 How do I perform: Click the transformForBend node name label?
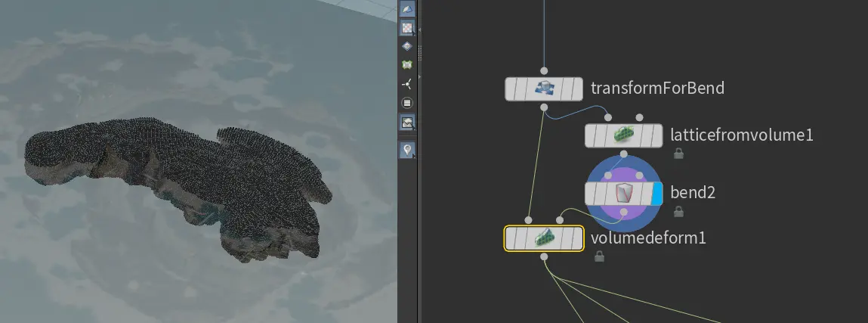tap(657, 88)
